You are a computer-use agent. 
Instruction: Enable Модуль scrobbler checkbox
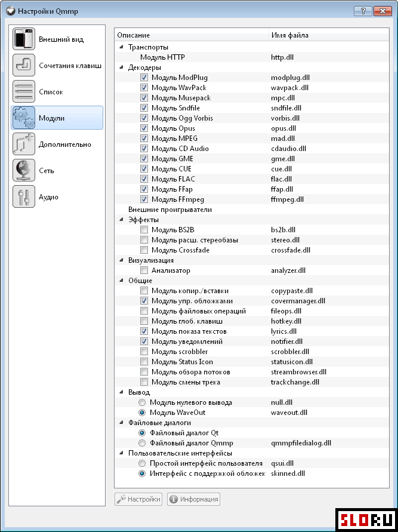point(144,352)
